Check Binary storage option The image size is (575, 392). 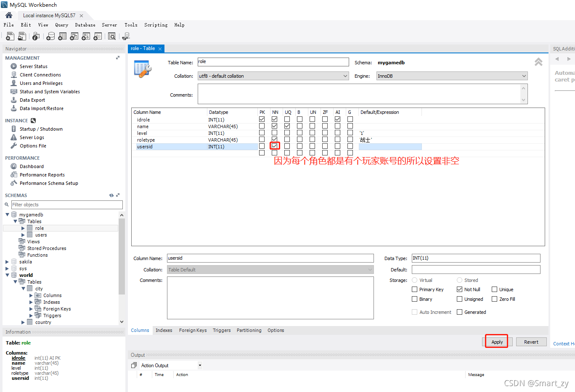415,299
